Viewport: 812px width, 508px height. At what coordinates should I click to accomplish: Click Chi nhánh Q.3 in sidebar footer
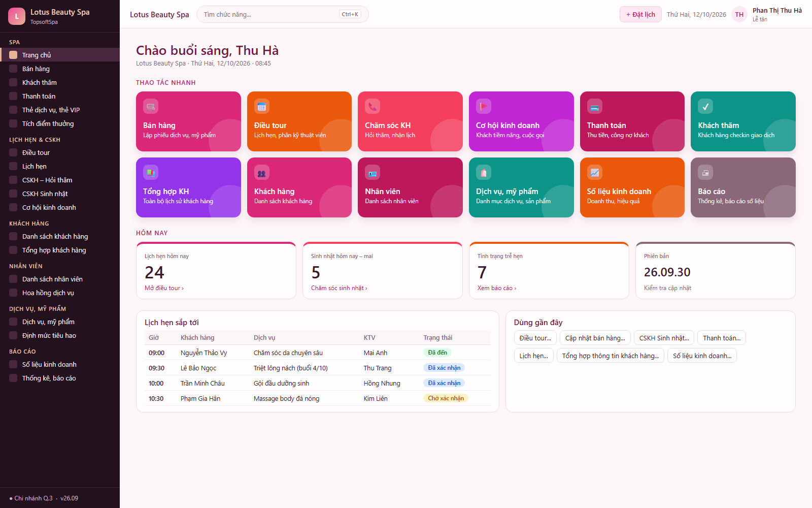33,498
